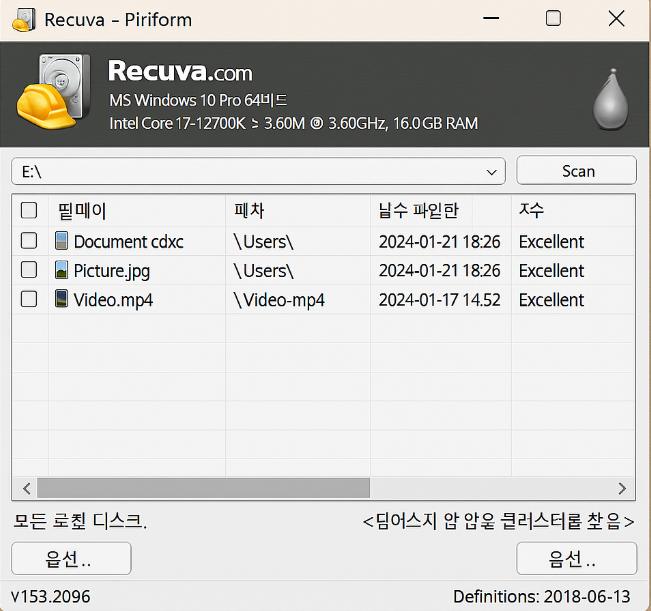Click the 모든 로컬 디스크 status text
Screen dimensions: 651x611
click(80, 521)
